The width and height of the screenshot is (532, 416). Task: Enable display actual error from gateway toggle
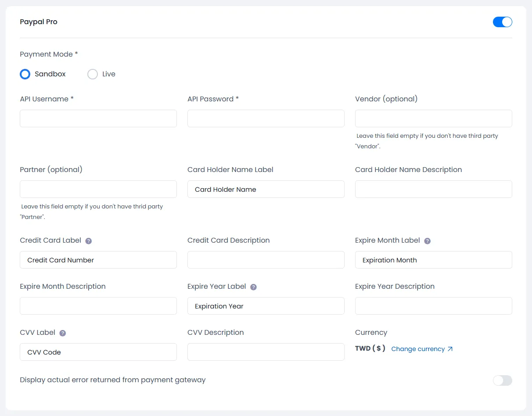click(502, 380)
